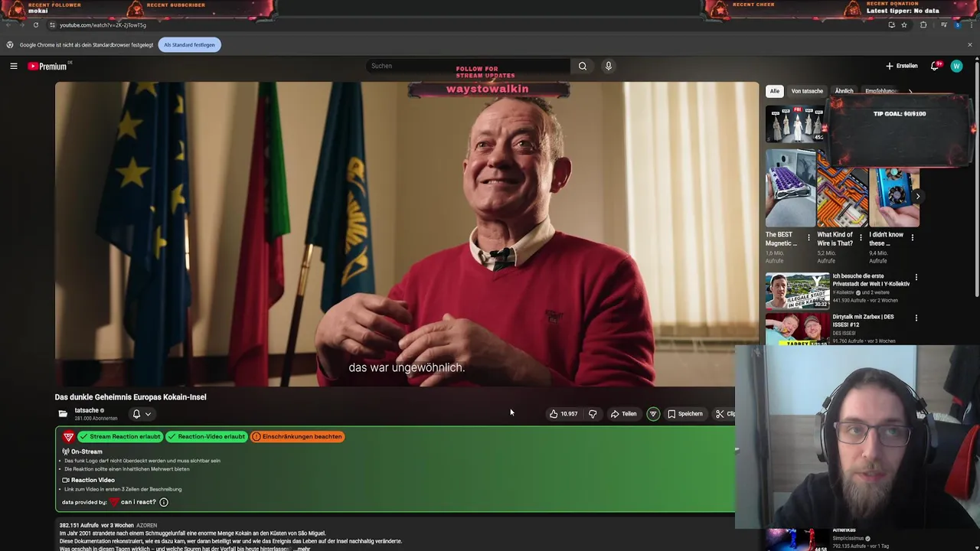Open Chrome three-dot menu

(x=971, y=24)
